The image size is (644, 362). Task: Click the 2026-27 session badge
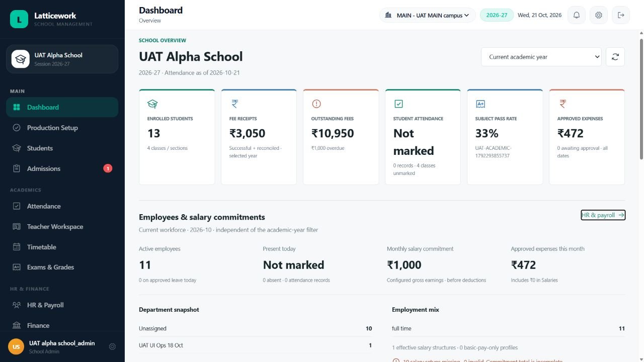[497, 15]
